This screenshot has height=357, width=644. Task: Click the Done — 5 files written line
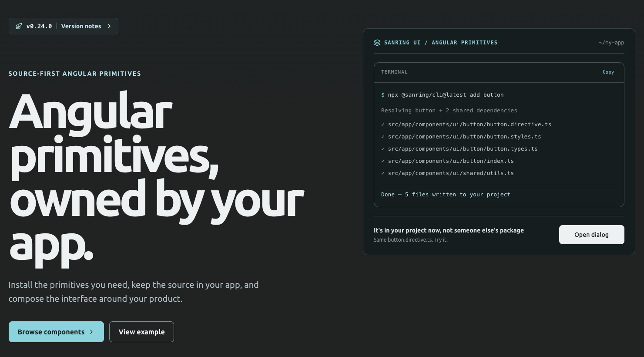pos(446,195)
